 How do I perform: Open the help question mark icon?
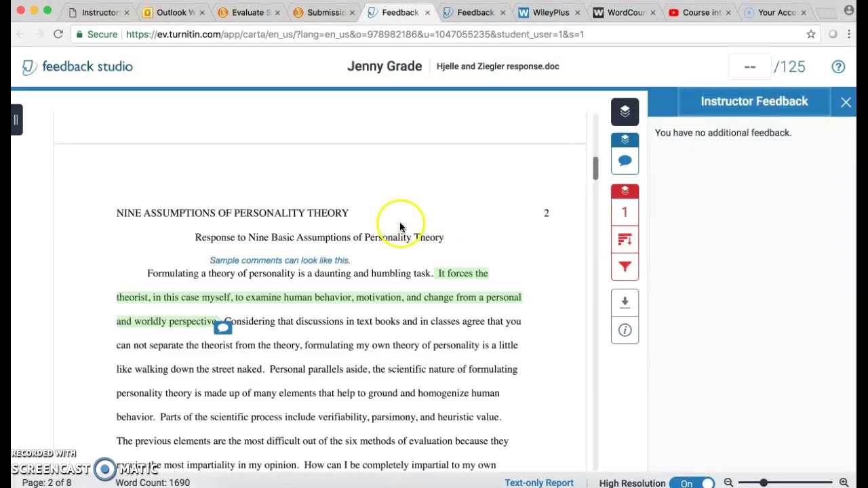click(838, 66)
